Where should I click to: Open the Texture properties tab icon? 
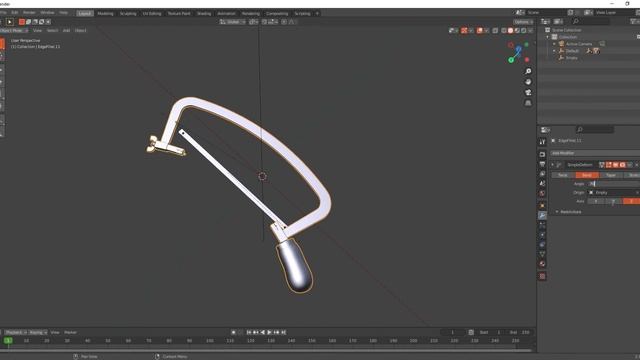(542, 276)
